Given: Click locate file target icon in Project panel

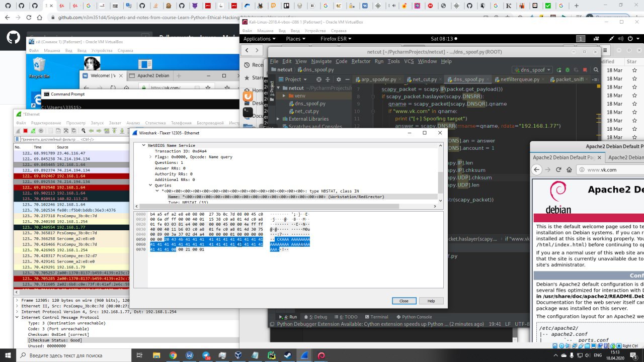Looking at the screenshot, I should point(319,79).
